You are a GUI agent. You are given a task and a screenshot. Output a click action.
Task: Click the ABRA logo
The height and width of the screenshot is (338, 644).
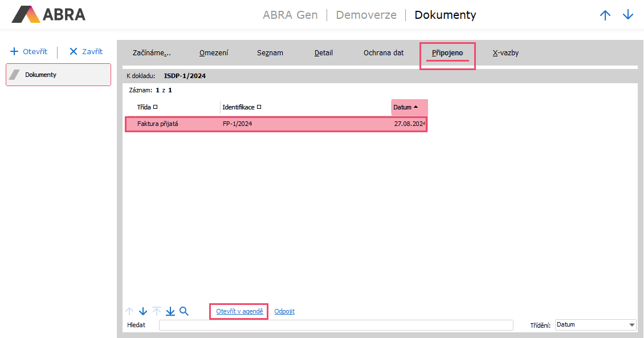[x=48, y=14]
